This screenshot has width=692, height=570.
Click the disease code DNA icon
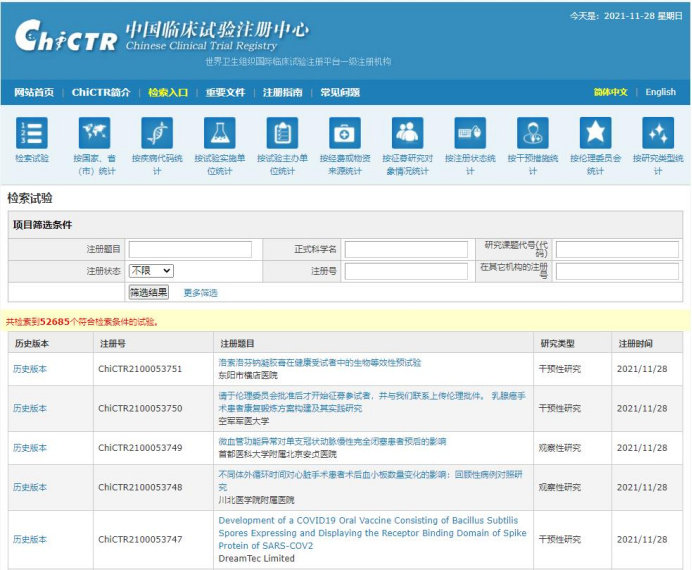[x=157, y=133]
